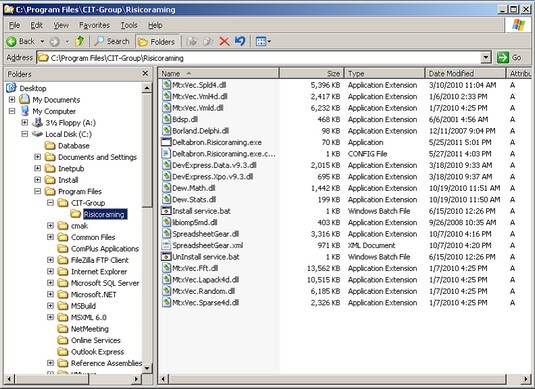Click the Deltabron.Risicoraming.exe.config file icon

coord(166,154)
